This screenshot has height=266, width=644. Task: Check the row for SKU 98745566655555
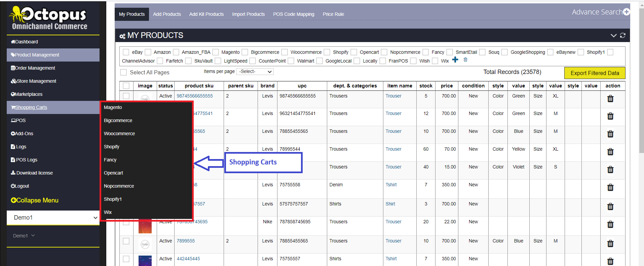coord(126,96)
